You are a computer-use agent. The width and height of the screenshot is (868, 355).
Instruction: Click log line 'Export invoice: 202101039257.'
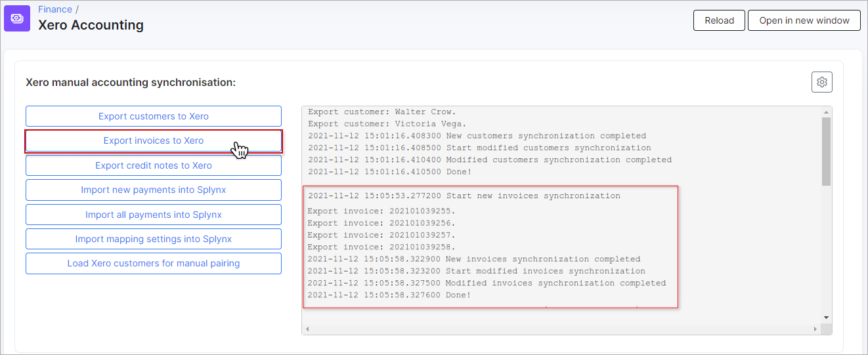click(381, 234)
